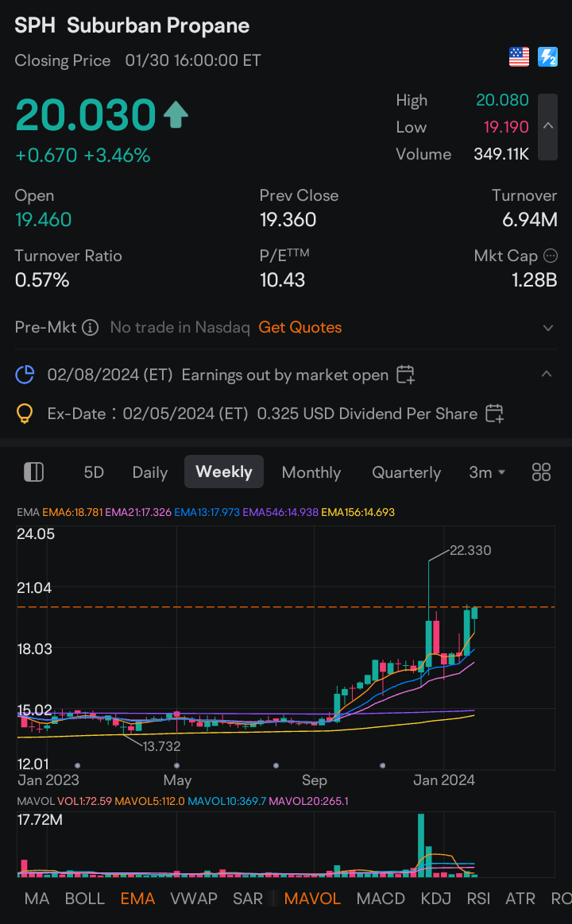Tap the blue lightning Level 2 icon
Image resolution: width=572 pixels, height=924 pixels.
pos(547,57)
